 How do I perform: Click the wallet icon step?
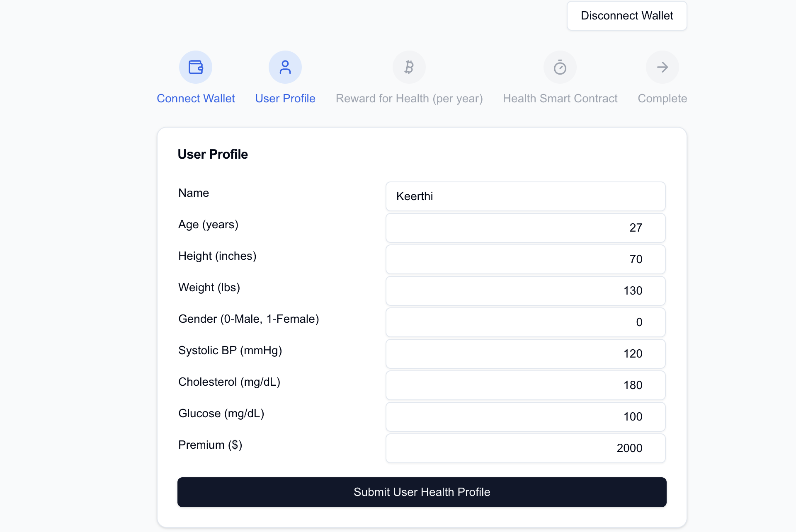point(196,67)
